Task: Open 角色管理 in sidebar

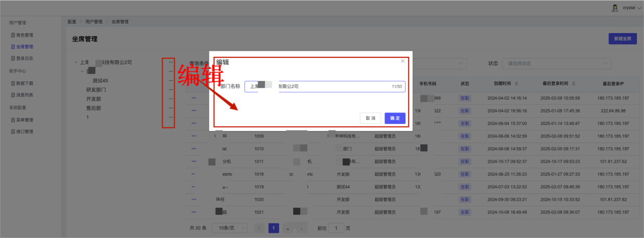Action: 25,35
